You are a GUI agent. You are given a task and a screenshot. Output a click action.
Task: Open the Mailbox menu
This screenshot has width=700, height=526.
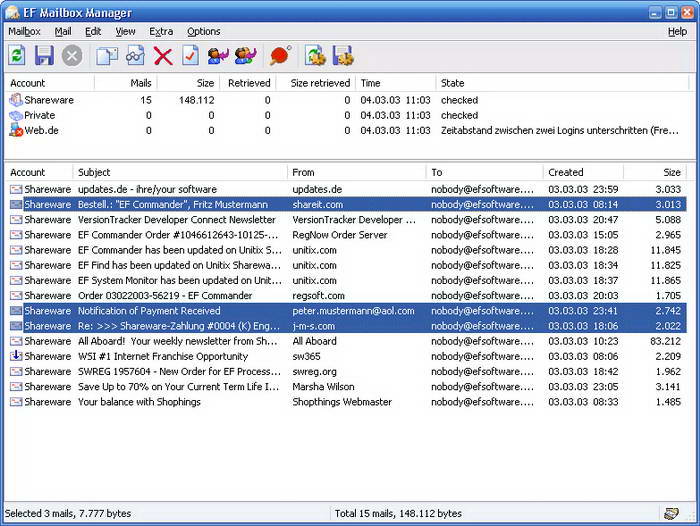tap(24, 31)
